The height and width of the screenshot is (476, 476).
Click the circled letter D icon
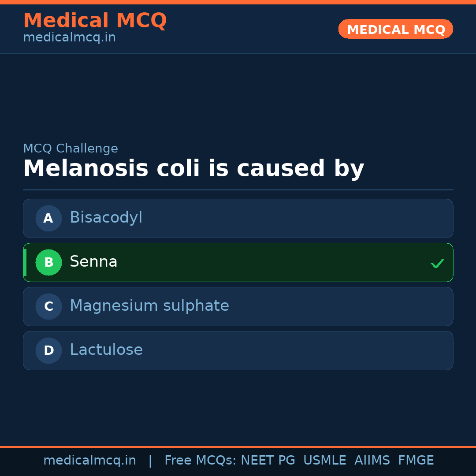(x=48, y=350)
